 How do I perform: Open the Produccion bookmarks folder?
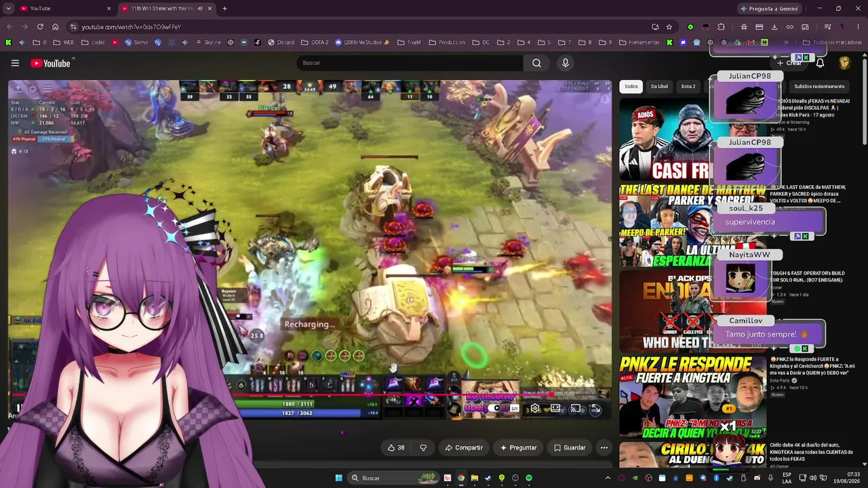[x=447, y=42]
